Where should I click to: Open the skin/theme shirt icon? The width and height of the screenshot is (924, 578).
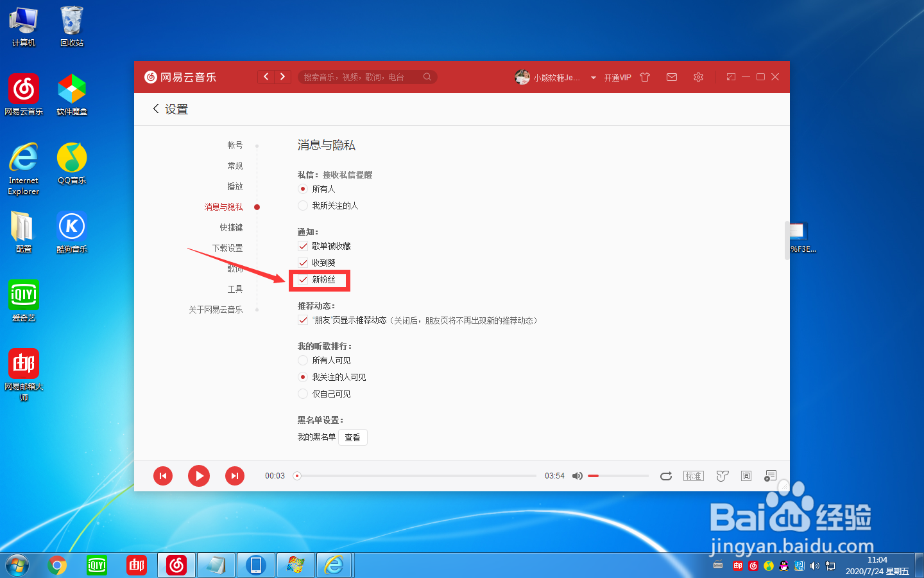click(645, 77)
